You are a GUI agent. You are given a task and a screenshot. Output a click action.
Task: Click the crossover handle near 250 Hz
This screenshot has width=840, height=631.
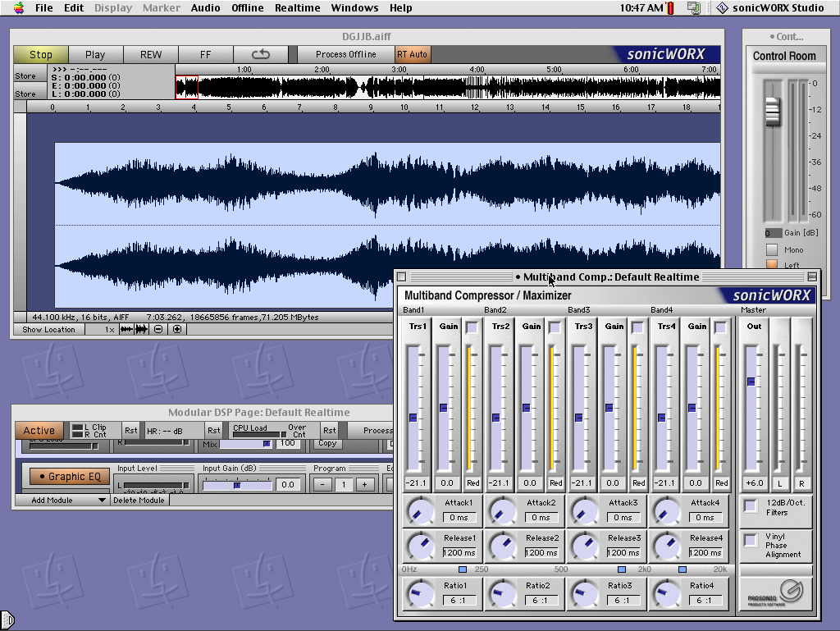pyautogui.click(x=463, y=569)
